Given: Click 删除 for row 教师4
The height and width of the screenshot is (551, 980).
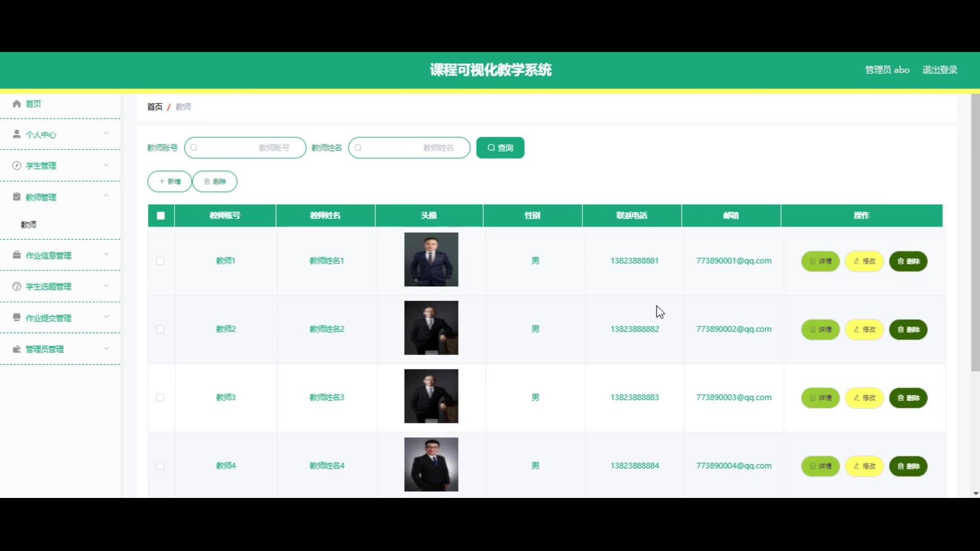Looking at the screenshot, I should [909, 466].
